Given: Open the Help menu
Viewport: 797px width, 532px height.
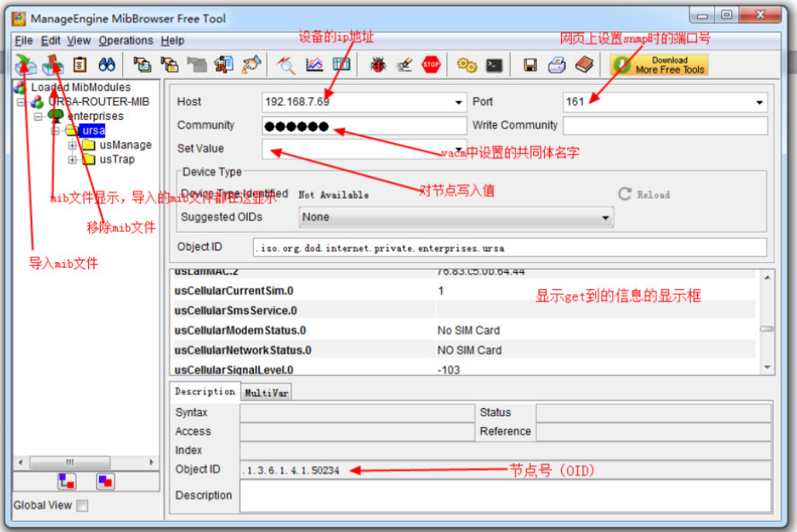Looking at the screenshot, I should (173, 41).
